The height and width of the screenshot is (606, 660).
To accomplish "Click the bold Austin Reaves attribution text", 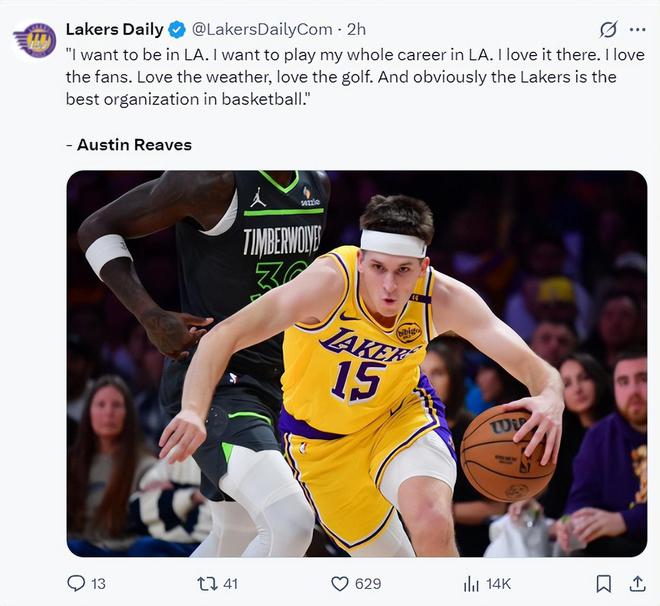I will tap(135, 145).
